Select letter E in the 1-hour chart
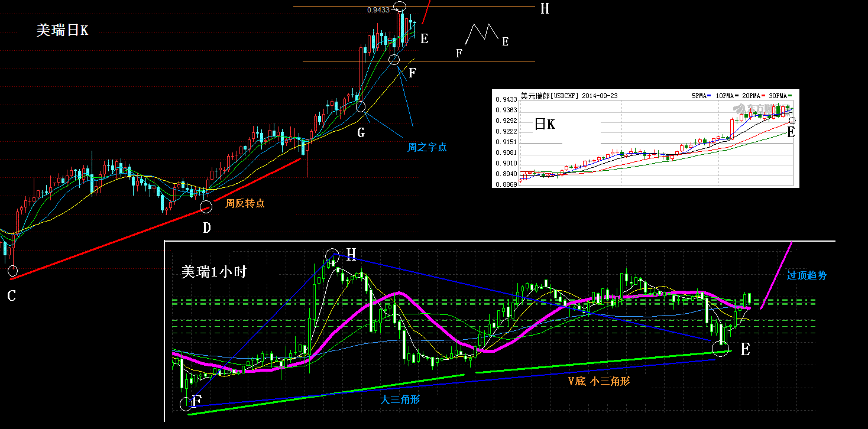Screen dimensions: 868x429 [745, 350]
